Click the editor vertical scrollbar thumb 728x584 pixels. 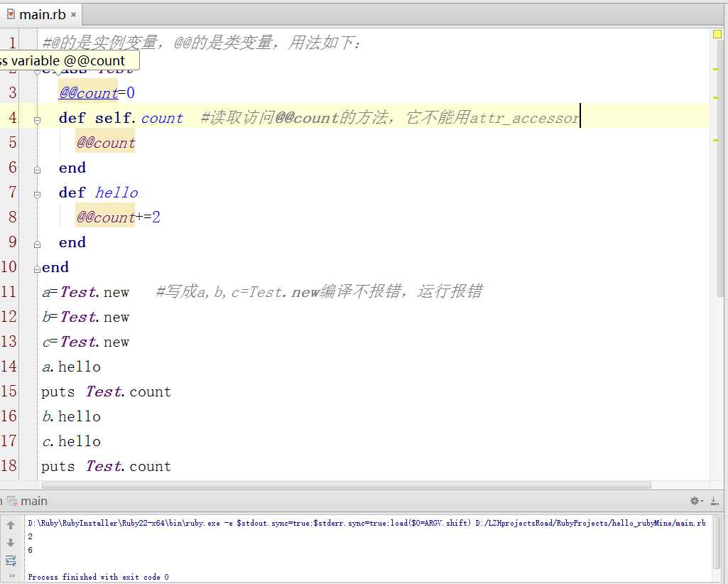coord(720,168)
